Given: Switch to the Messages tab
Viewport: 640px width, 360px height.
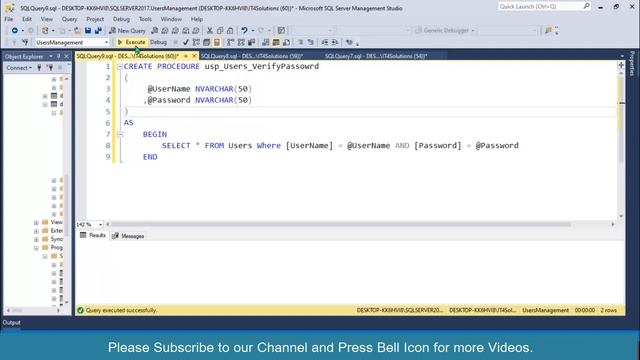Looking at the screenshot, I should pyautogui.click(x=128, y=236).
